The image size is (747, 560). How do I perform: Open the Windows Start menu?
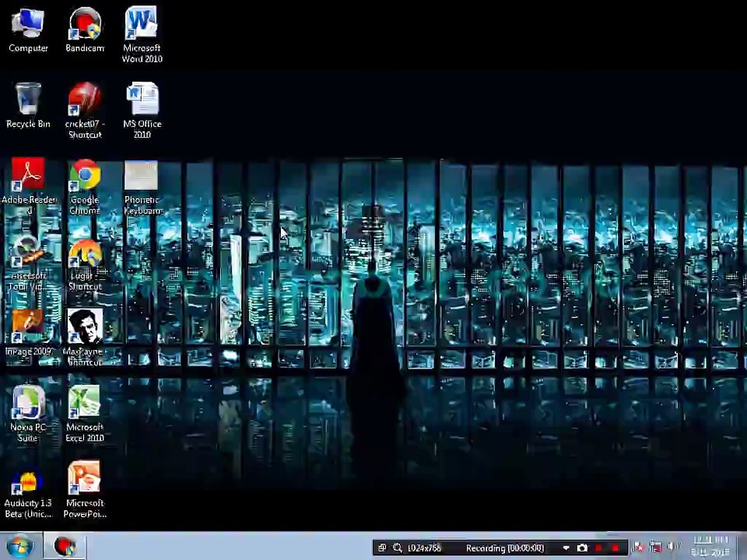click(20, 547)
